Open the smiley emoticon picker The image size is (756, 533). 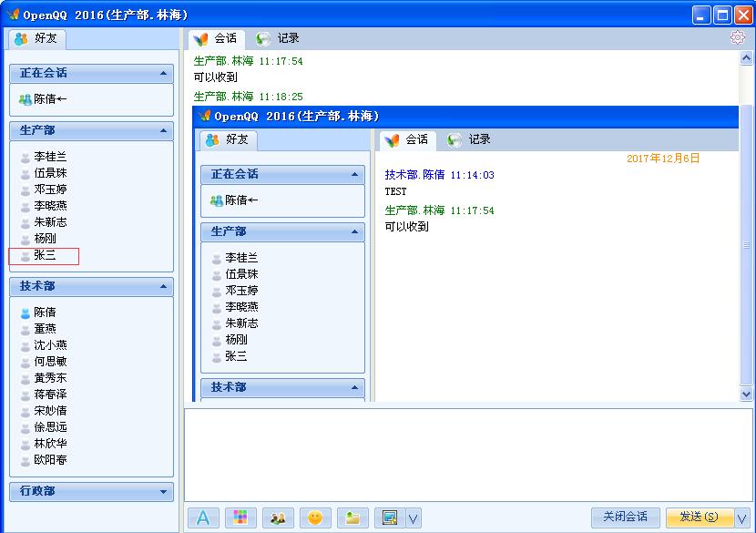(315, 518)
